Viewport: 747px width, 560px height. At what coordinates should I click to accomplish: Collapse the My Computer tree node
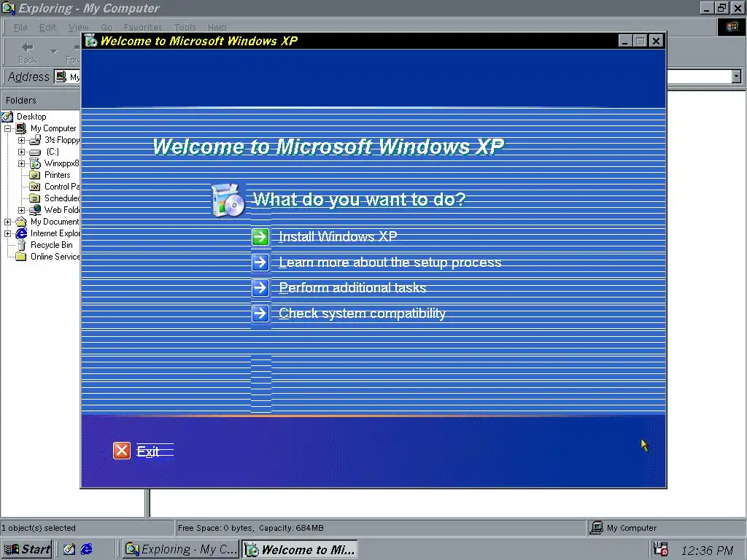pyautogui.click(x=7, y=128)
